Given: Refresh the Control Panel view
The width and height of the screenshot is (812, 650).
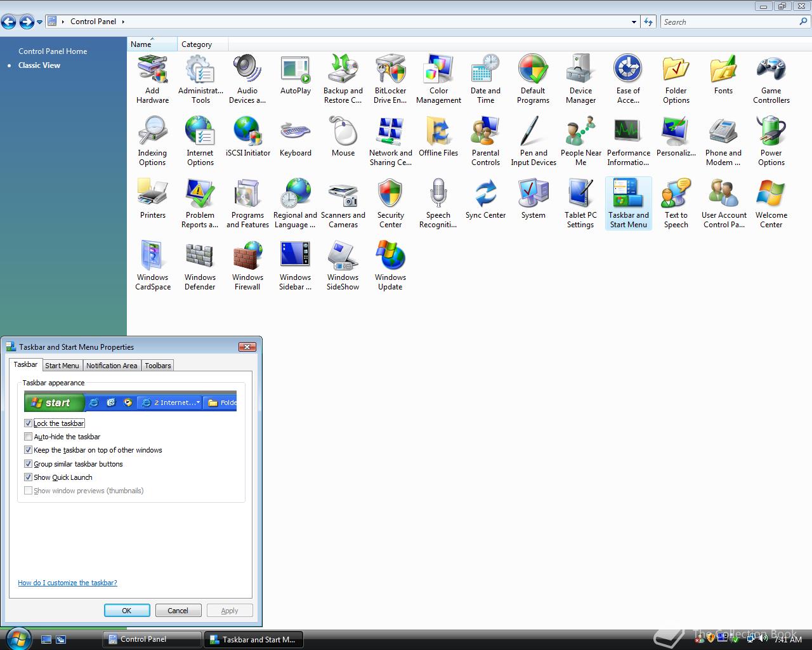Looking at the screenshot, I should (x=648, y=22).
